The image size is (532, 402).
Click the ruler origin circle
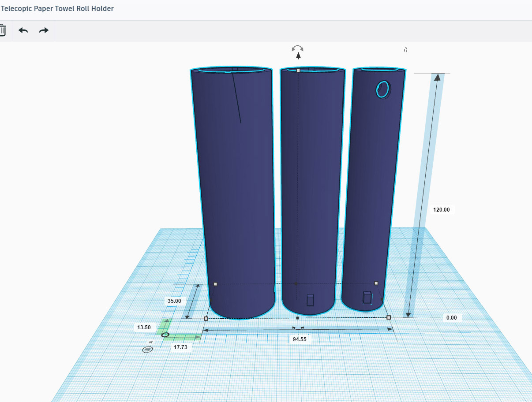click(x=165, y=335)
